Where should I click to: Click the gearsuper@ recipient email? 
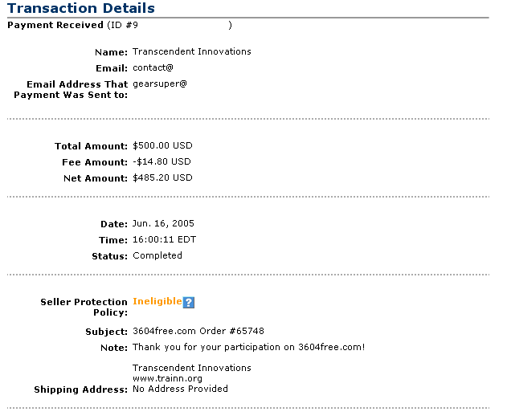(x=160, y=84)
